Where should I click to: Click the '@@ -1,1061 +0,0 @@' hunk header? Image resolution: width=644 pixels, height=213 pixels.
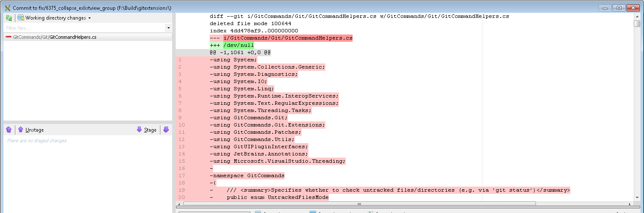(x=240, y=52)
